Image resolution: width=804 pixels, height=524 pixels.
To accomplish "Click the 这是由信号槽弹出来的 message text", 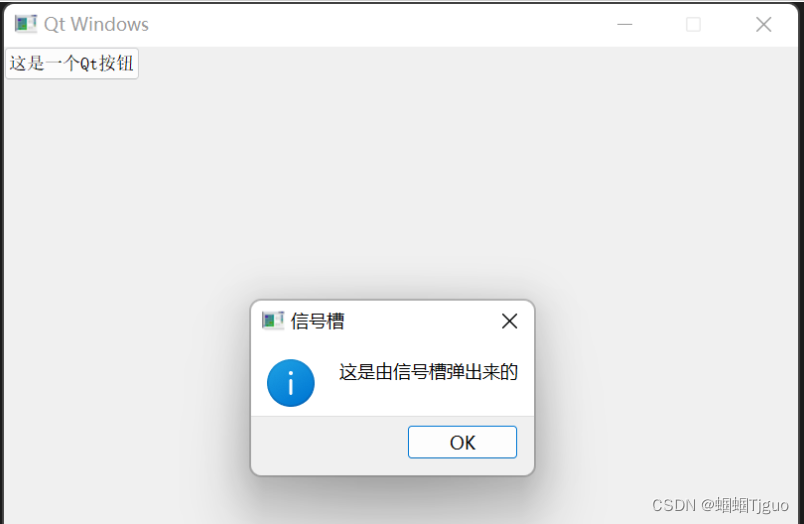I will pyautogui.click(x=428, y=372).
